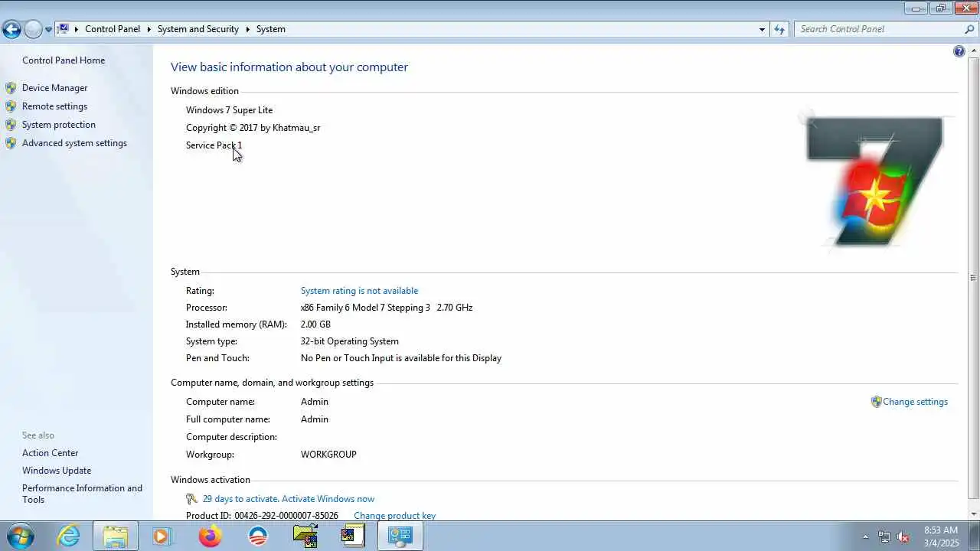Image resolution: width=980 pixels, height=551 pixels.
Task: Open Windows Media Player from taskbar
Action: [x=162, y=536]
